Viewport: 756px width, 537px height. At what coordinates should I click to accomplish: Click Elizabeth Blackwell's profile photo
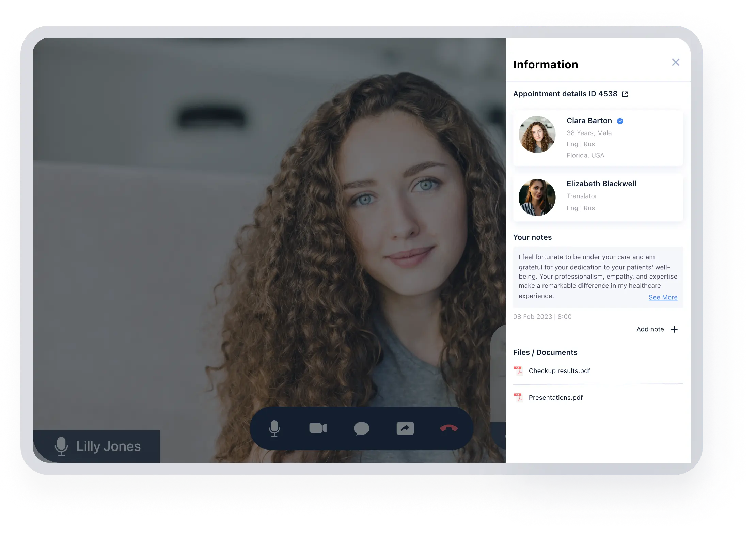coord(537,198)
